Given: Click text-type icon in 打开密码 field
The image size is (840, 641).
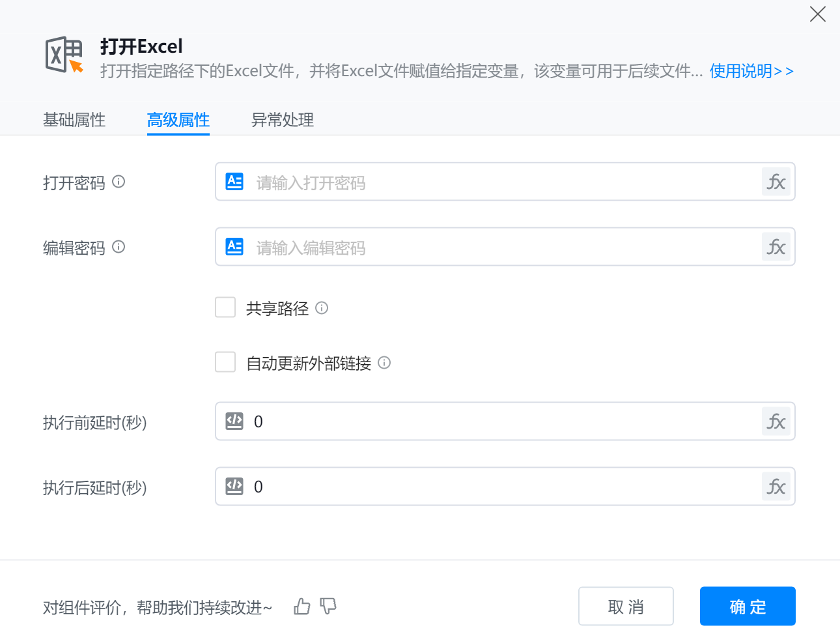Looking at the screenshot, I should 234,182.
